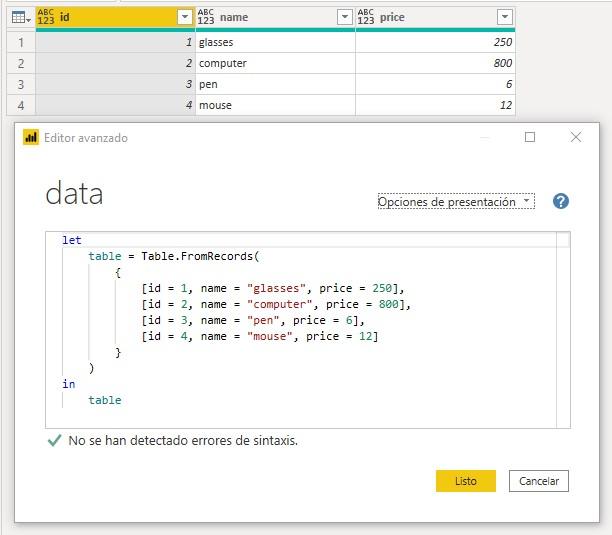Select row number 2 in the grid
The width and height of the screenshot is (612, 535).
pos(21,63)
